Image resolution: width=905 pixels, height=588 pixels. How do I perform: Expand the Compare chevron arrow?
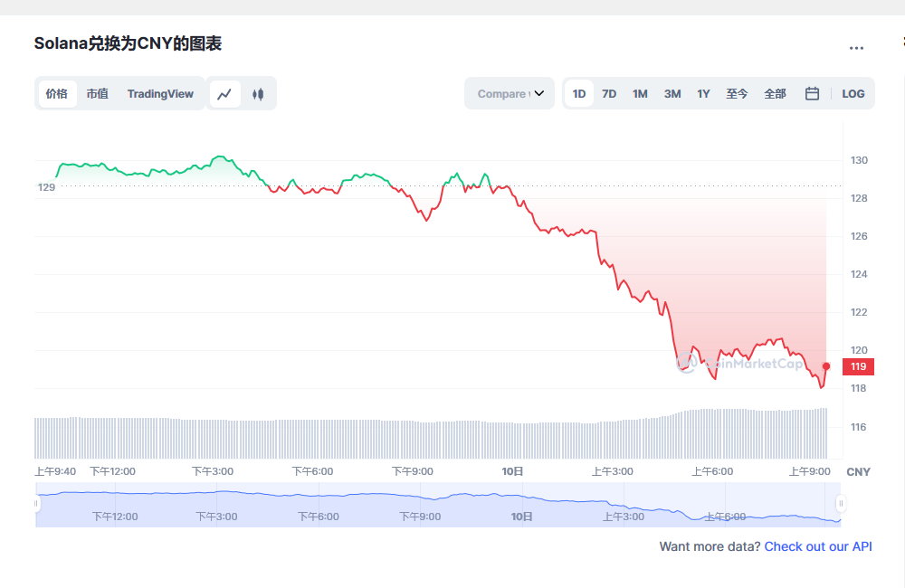(x=539, y=93)
